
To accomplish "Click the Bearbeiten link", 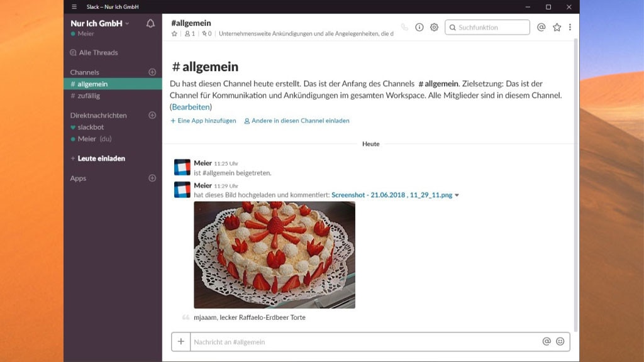I will (191, 107).
